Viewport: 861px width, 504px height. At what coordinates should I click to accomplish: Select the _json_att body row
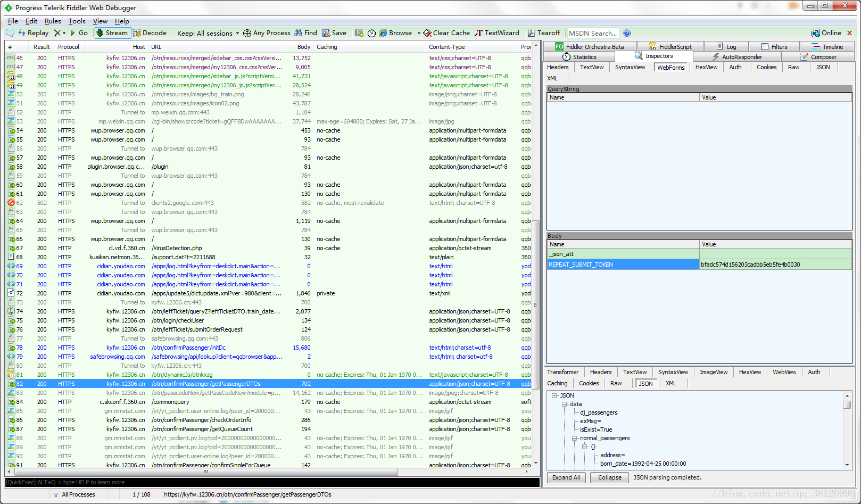tap(699, 254)
